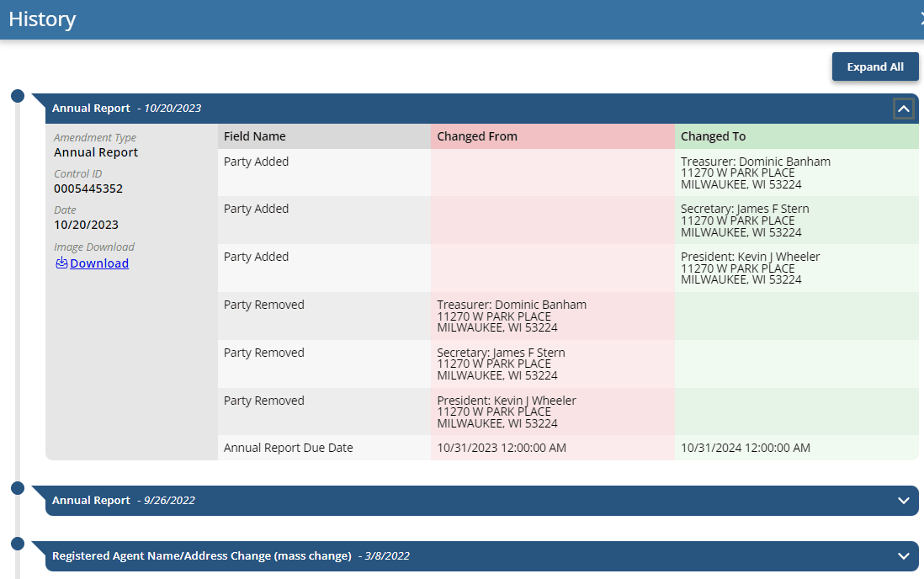Click the Annual Report 10/20/2023 header title
The image size is (924, 579).
(x=91, y=109)
